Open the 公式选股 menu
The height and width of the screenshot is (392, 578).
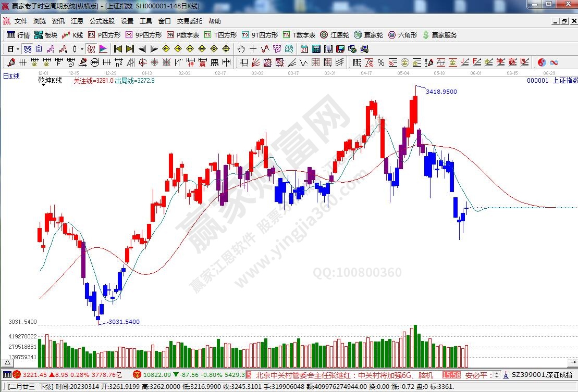pos(102,21)
